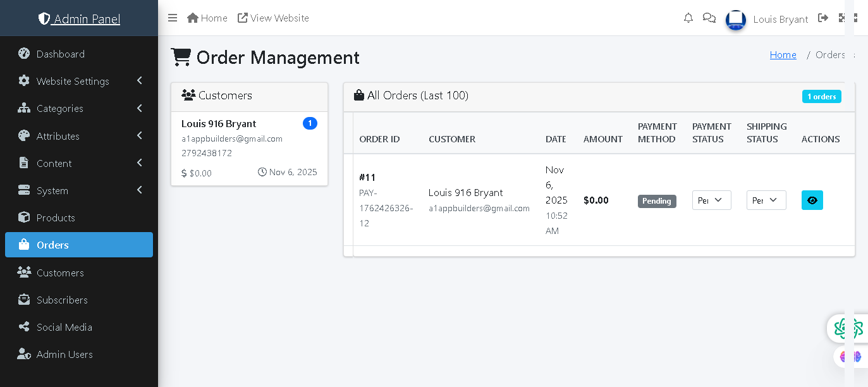Click the Home breadcrumb link
Viewport: 868px width, 387px height.
click(x=783, y=55)
